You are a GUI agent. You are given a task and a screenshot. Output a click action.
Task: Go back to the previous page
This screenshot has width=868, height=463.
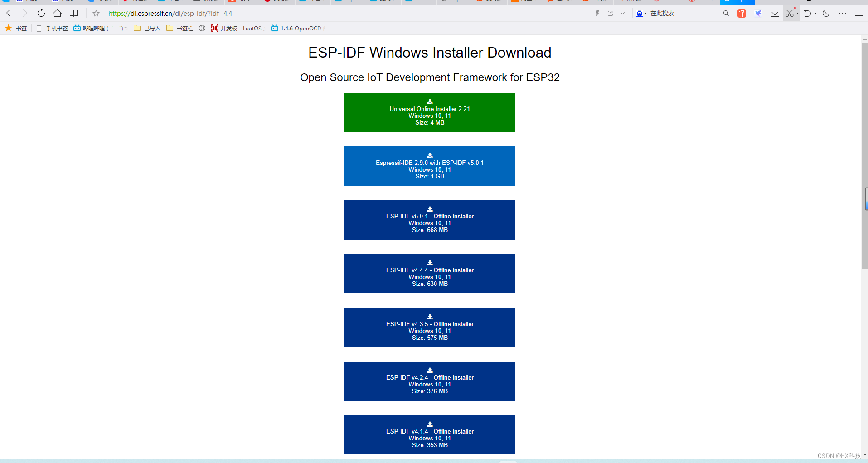[x=9, y=13]
